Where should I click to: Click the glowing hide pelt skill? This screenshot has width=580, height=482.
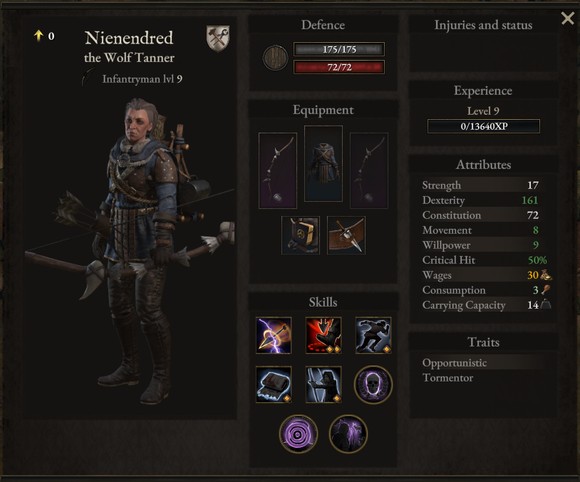point(274,385)
